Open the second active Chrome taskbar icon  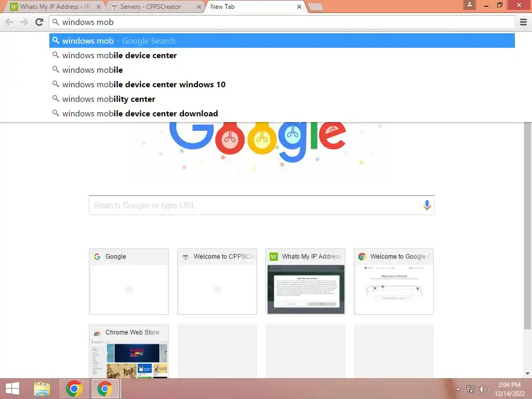pos(105,389)
